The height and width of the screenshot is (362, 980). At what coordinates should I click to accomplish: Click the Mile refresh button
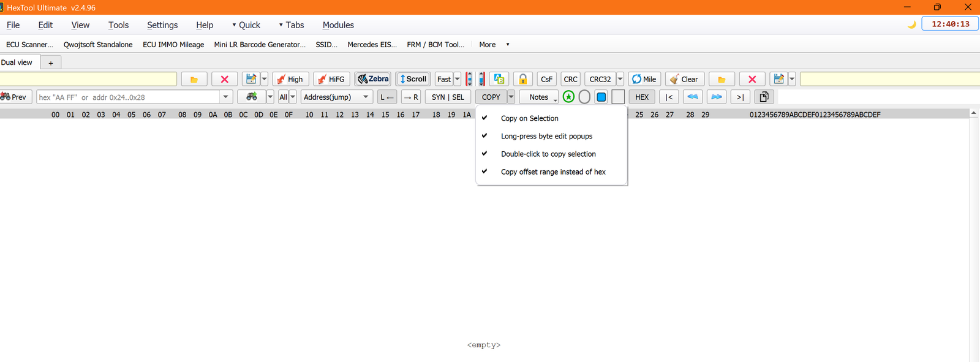click(x=644, y=79)
